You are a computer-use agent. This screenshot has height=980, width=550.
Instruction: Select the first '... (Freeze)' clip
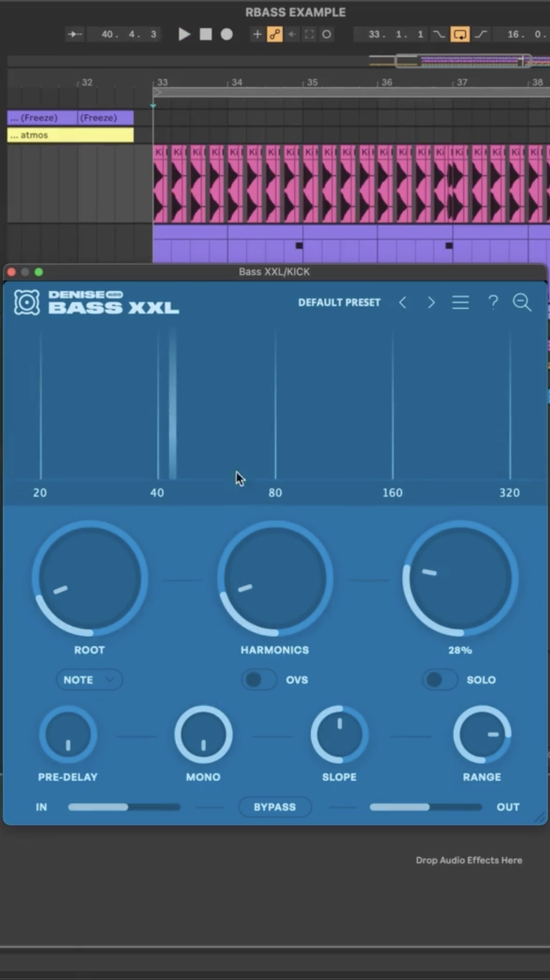(x=42, y=118)
